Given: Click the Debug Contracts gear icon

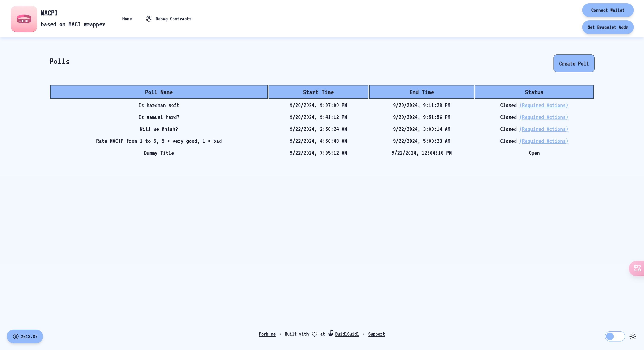Looking at the screenshot, I should tap(149, 18).
